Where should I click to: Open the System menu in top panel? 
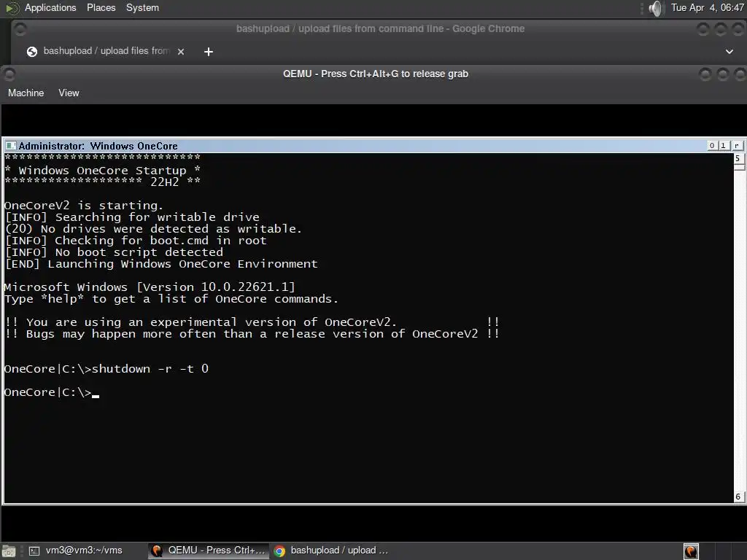(x=142, y=7)
